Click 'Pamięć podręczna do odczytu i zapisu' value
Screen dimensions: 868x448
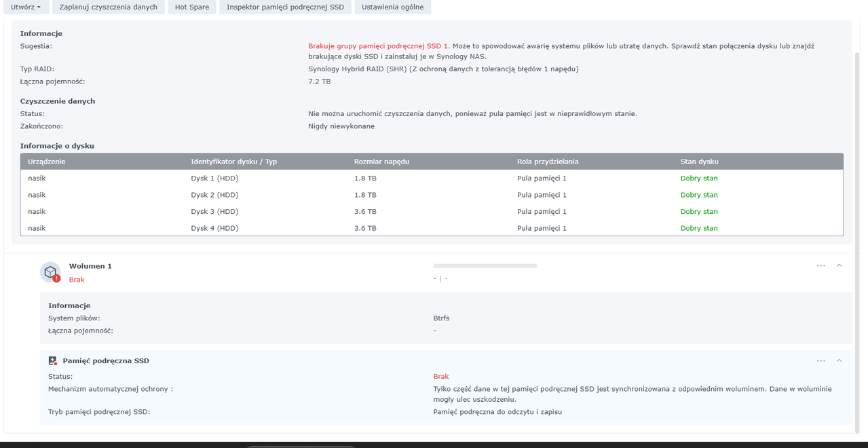[497, 412]
